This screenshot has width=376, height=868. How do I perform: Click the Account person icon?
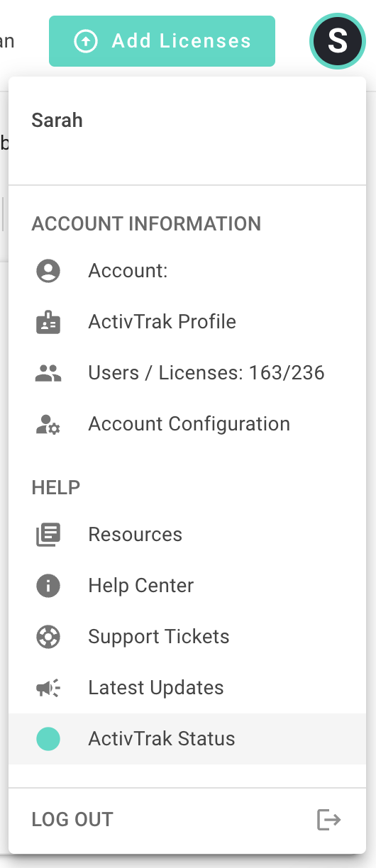click(x=48, y=271)
